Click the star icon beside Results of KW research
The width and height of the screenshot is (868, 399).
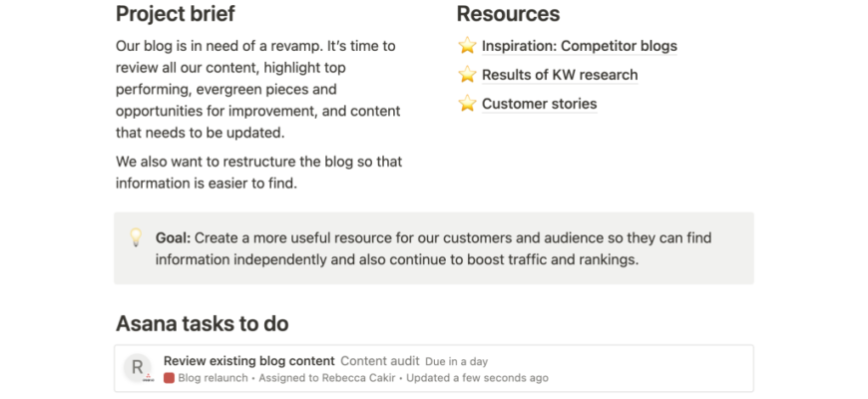pyautogui.click(x=467, y=74)
